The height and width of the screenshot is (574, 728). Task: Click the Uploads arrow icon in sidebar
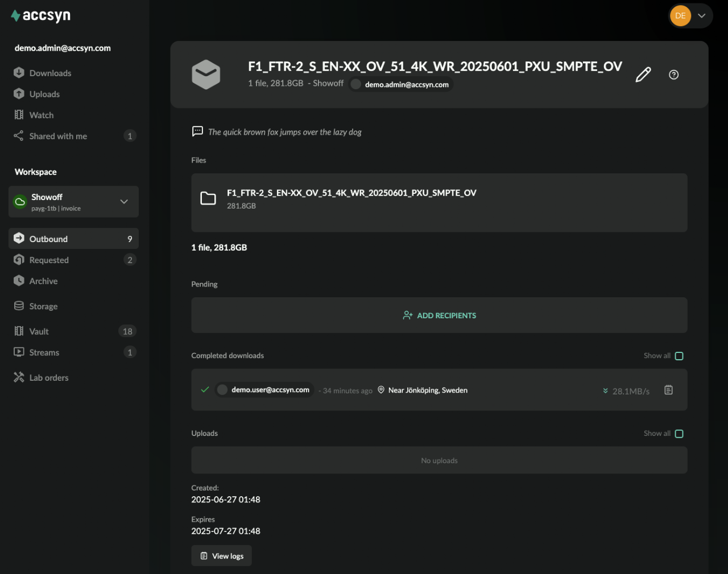(19, 94)
